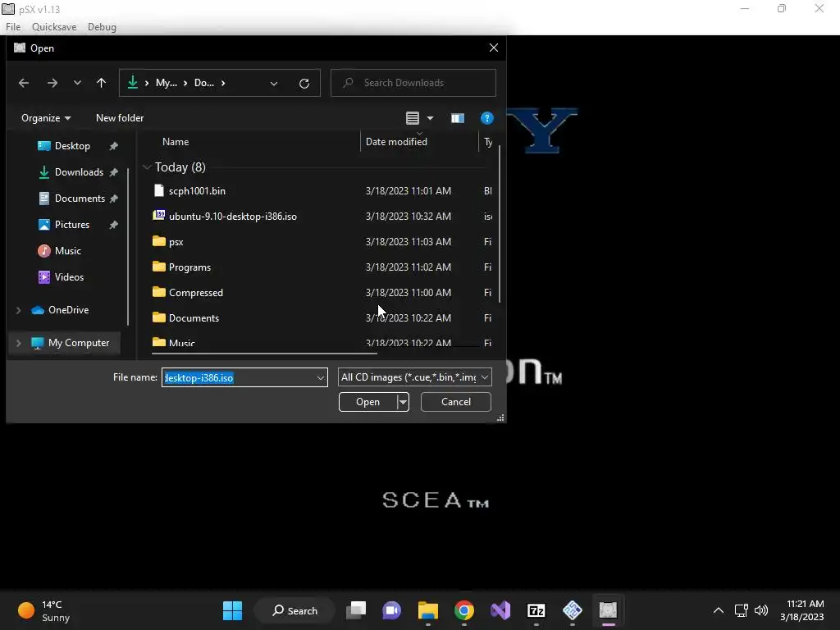The width and height of the screenshot is (840, 630).
Task: Open the taskbar clock and date
Action: click(802, 610)
